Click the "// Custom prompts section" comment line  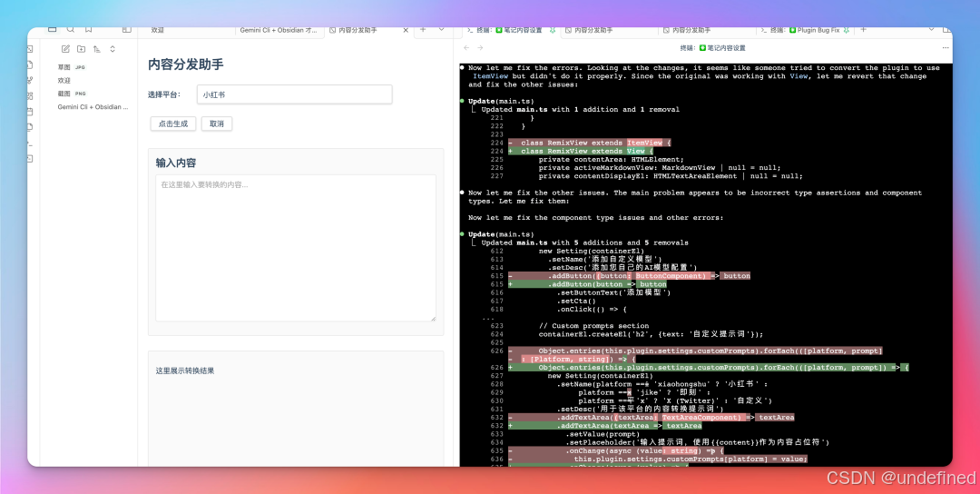point(593,326)
